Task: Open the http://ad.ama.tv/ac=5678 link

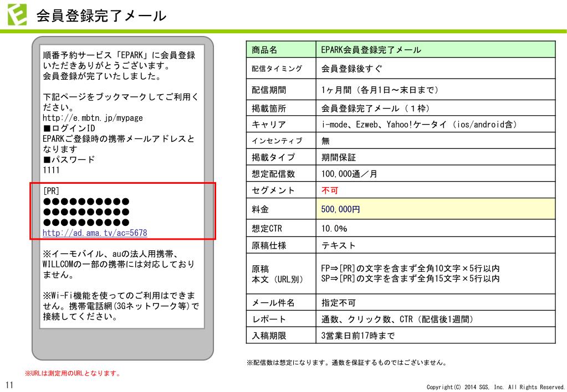Action: tap(95, 233)
